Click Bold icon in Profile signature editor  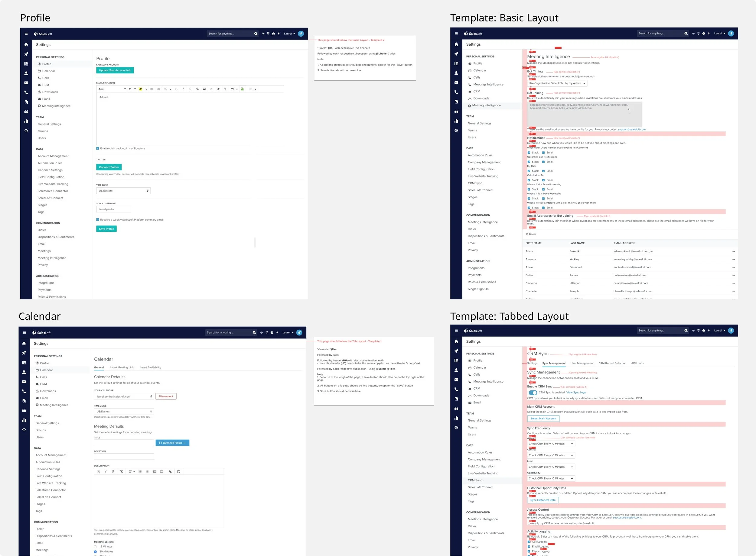pyautogui.click(x=176, y=89)
